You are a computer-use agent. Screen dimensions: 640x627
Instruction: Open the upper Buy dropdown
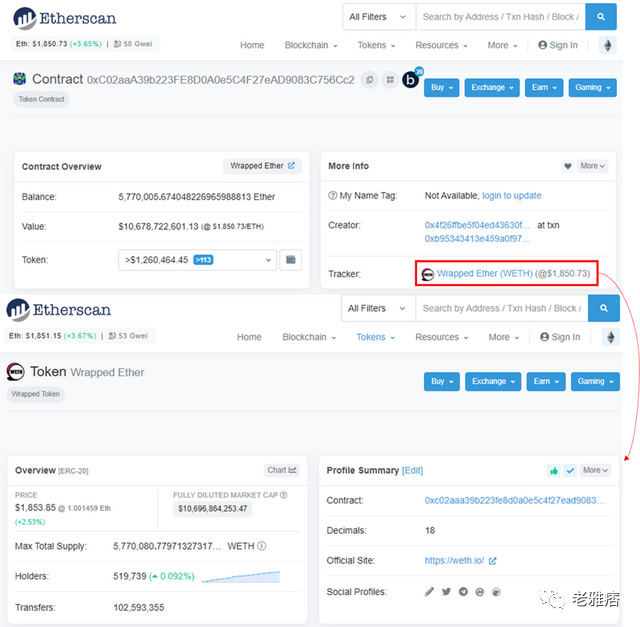pos(442,87)
